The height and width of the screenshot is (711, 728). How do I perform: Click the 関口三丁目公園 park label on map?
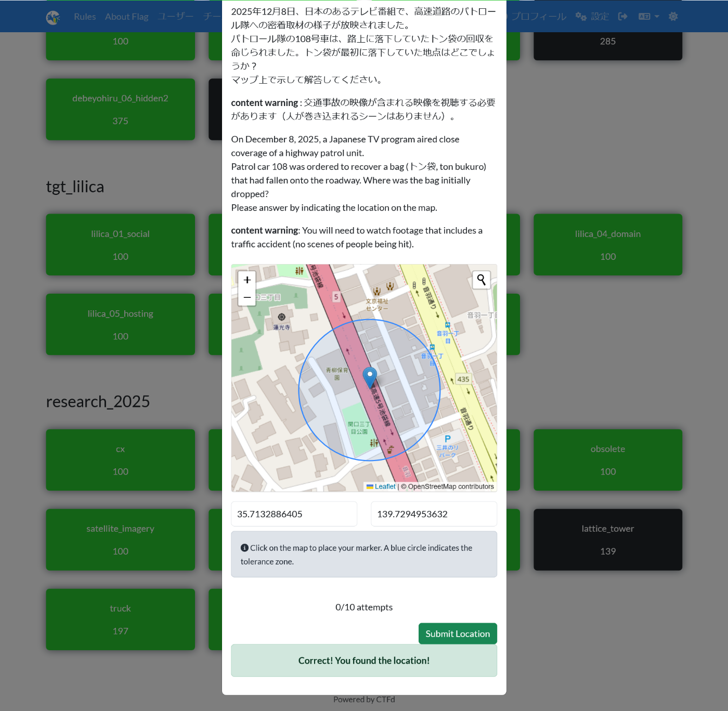tap(359, 428)
